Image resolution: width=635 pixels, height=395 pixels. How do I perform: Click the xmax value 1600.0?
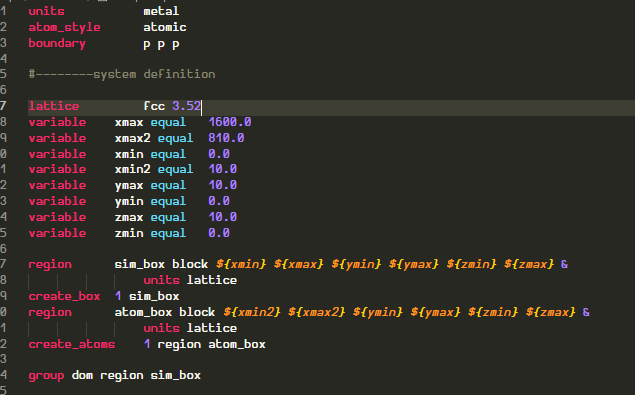click(x=230, y=122)
